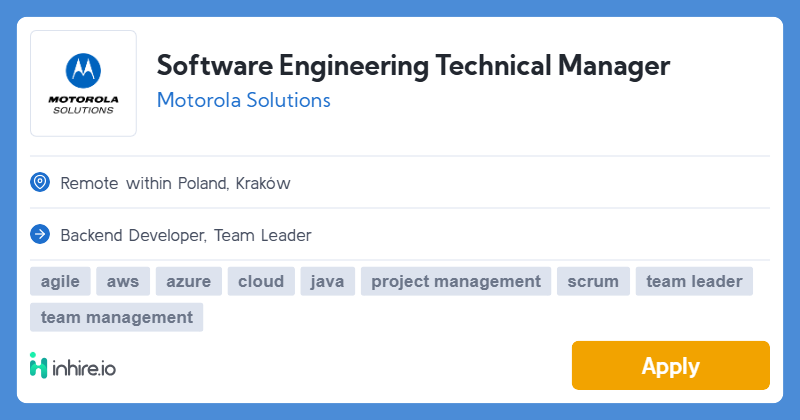Select the team management tag

[116, 317]
